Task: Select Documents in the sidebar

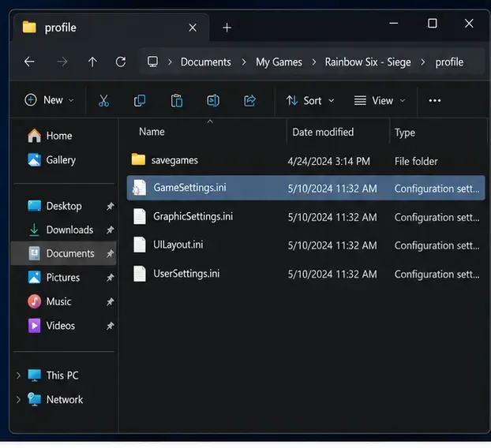Action: click(64, 253)
